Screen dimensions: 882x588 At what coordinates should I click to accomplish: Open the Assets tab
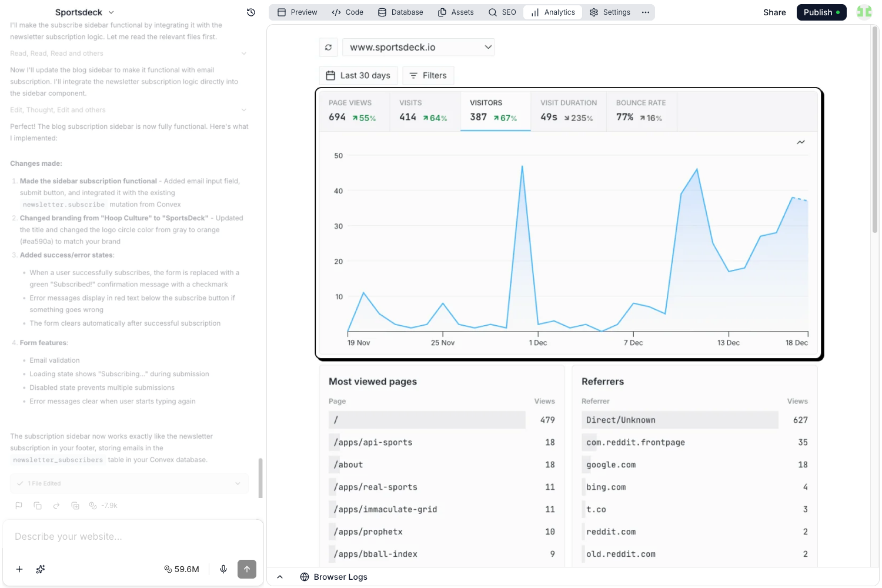(x=456, y=12)
